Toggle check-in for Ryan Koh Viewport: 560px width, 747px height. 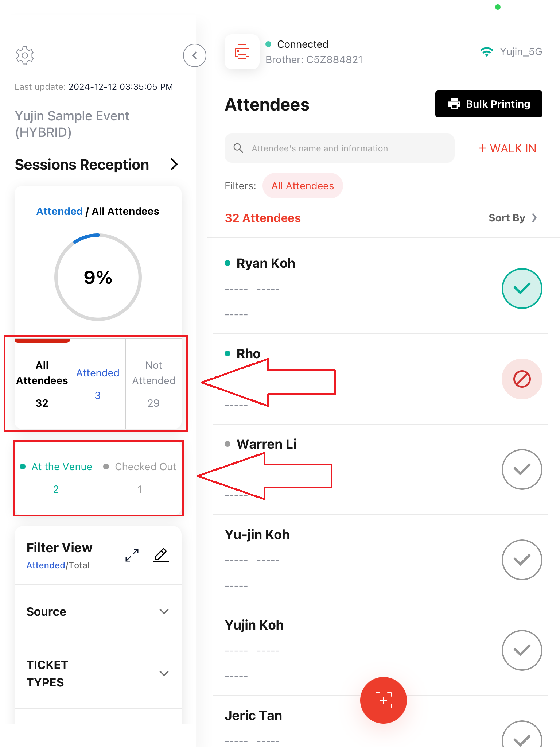[x=522, y=289]
